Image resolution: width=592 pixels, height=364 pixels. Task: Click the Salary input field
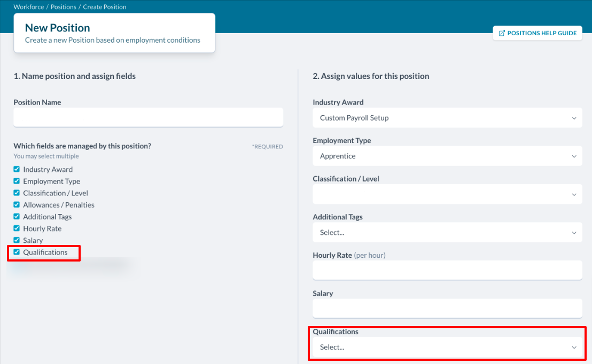point(447,308)
